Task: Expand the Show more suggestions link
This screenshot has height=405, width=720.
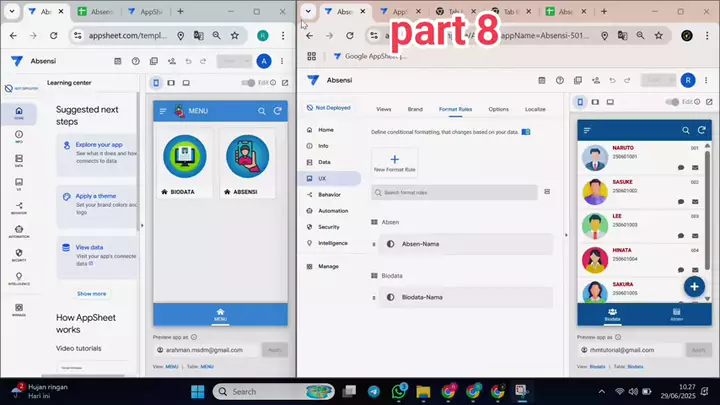Action: (x=91, y=294)
